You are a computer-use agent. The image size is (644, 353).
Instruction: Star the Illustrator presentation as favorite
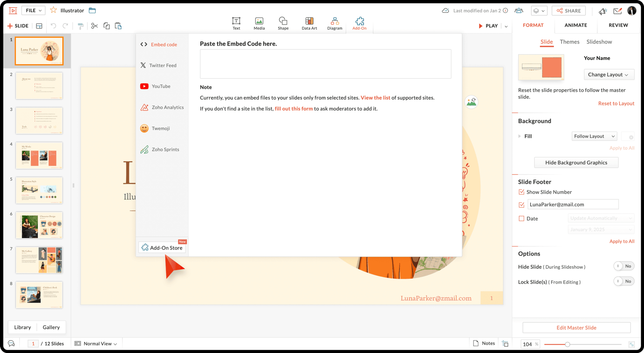[54, 10]
